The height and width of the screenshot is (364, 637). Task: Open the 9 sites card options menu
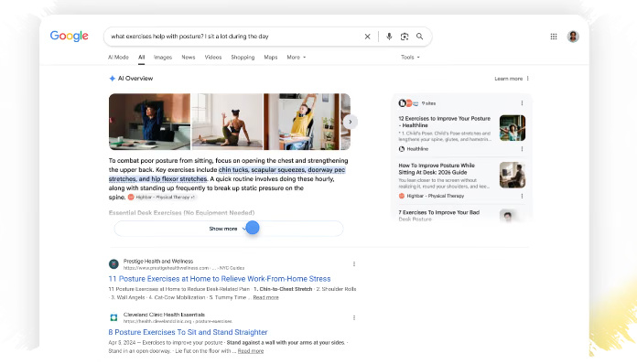[x=522, y=103]
